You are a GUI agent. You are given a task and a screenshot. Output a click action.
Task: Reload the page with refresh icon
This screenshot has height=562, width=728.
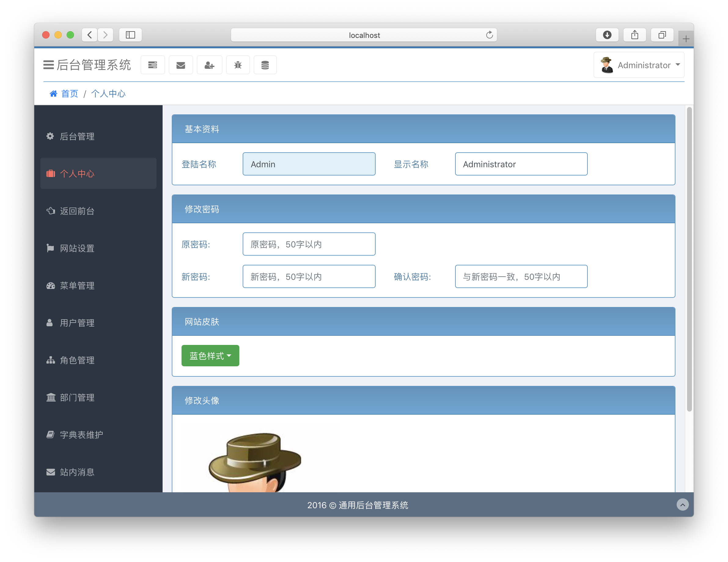[489, 35]
